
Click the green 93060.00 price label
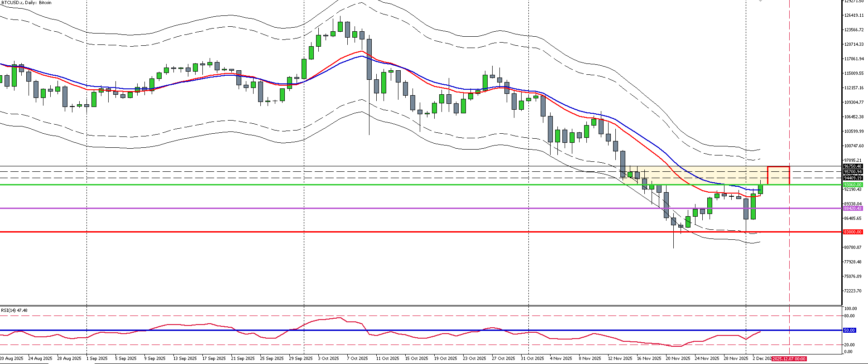click(853, 185)
